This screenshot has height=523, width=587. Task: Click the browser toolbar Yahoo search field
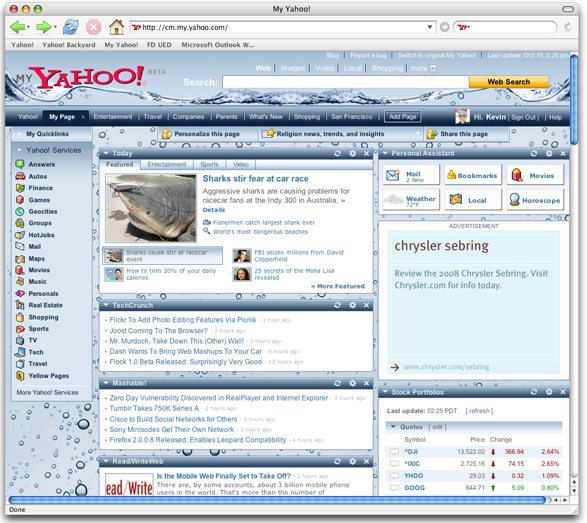click(x=505, y=27)
